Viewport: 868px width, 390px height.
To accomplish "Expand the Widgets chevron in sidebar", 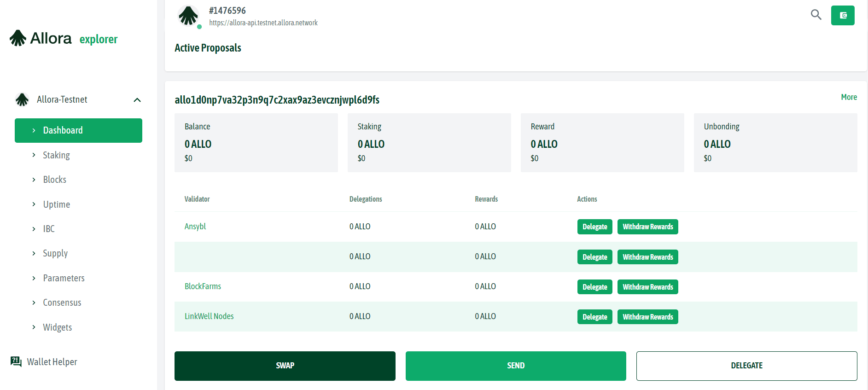I will tap(34, 327).
